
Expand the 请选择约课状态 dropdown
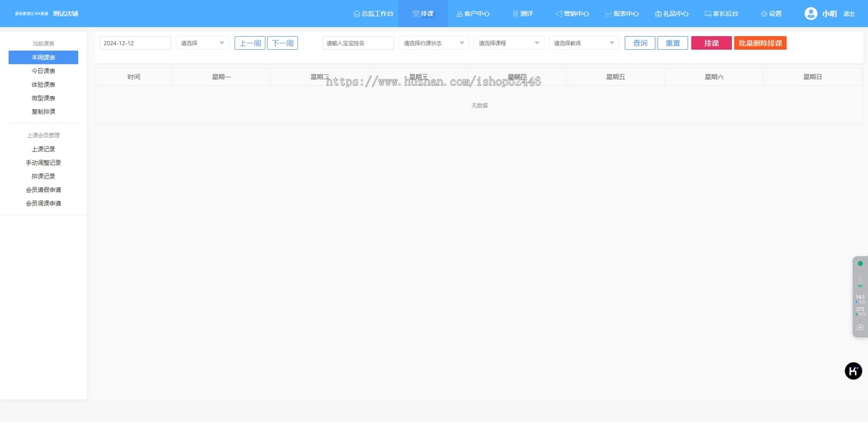coord(434,43)
